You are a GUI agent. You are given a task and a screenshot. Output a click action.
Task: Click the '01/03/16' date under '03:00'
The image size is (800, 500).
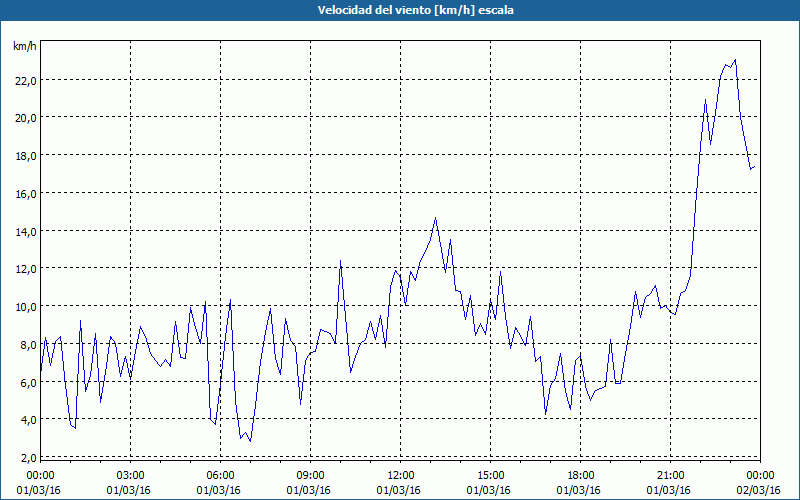129,490
